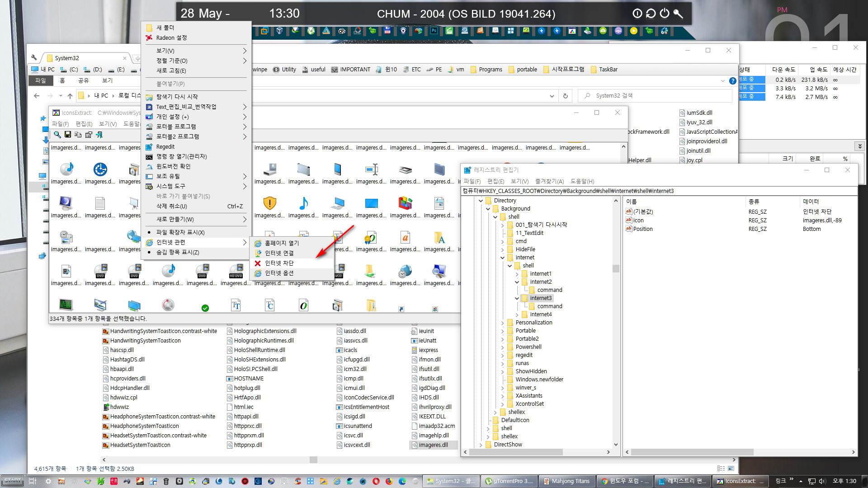Select the icon value row in registry pane
Viewport: 868px width, 488px height.
click(x=740, y=220)
